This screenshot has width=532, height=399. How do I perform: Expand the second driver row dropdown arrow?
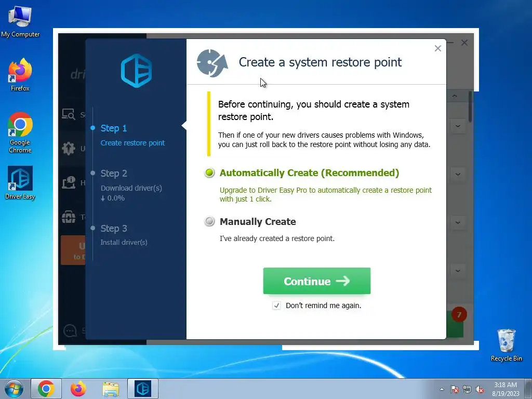[x=458, y=175]
